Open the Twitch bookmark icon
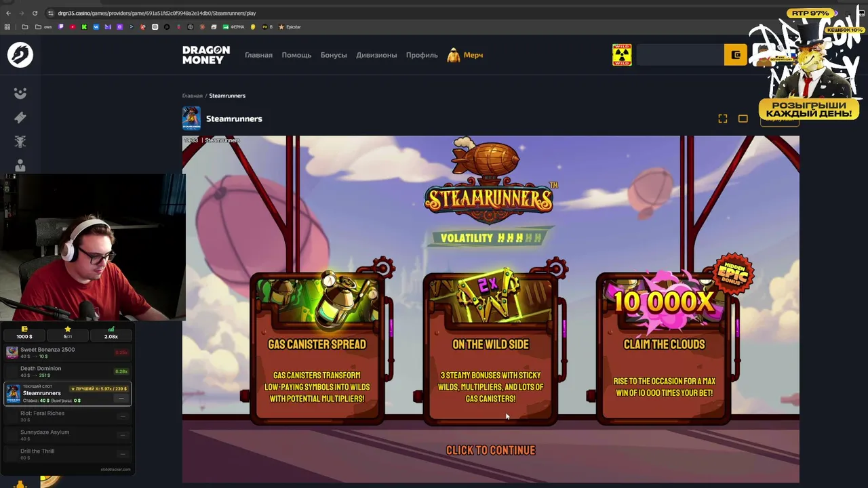This screenshot has width=868, height=488. (61, 27)
